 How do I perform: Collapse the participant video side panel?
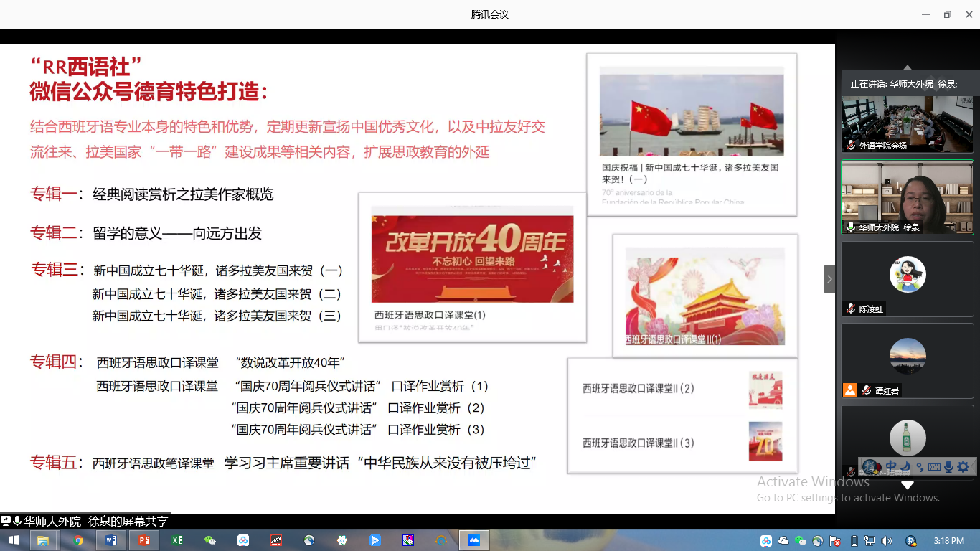[829, 279]
